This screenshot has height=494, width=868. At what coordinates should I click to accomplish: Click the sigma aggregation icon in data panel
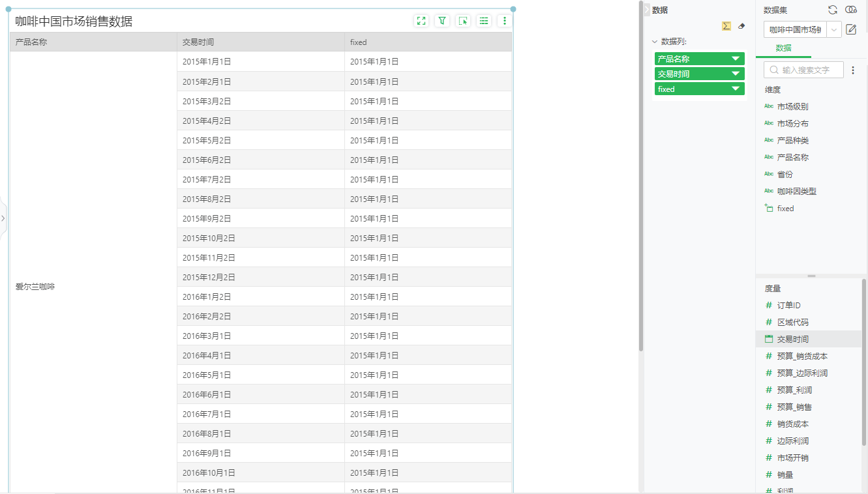[726, 25]
